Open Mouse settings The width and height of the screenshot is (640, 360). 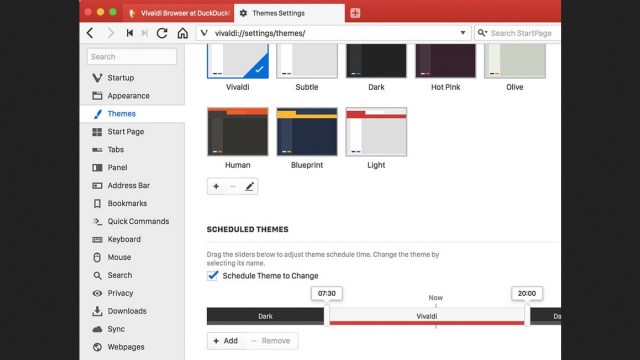tap(132, 257)
